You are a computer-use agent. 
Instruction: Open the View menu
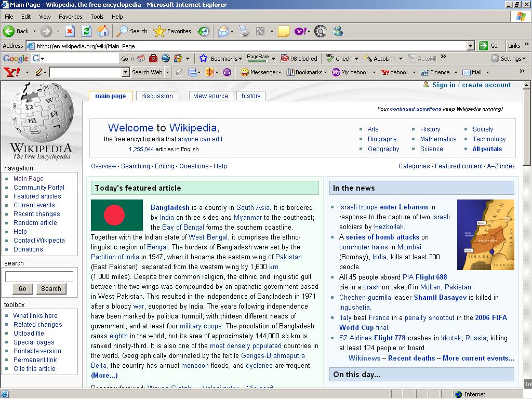click(45, 17)
